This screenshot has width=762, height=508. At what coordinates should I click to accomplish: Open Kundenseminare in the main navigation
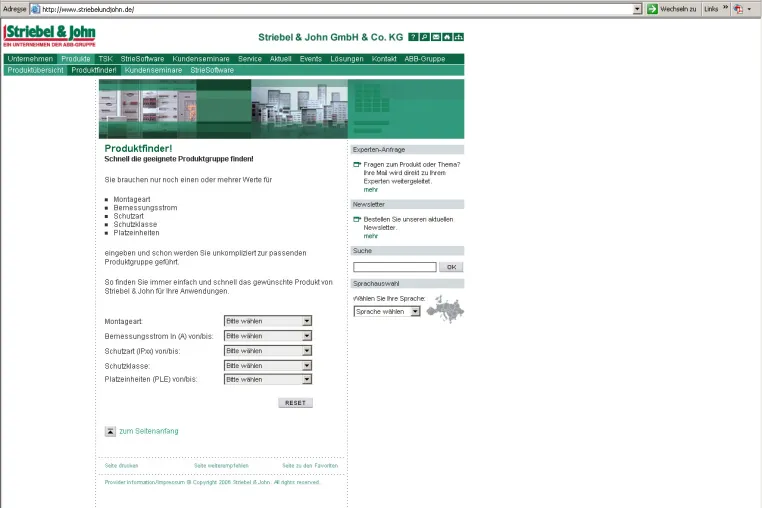coord(201,59)
